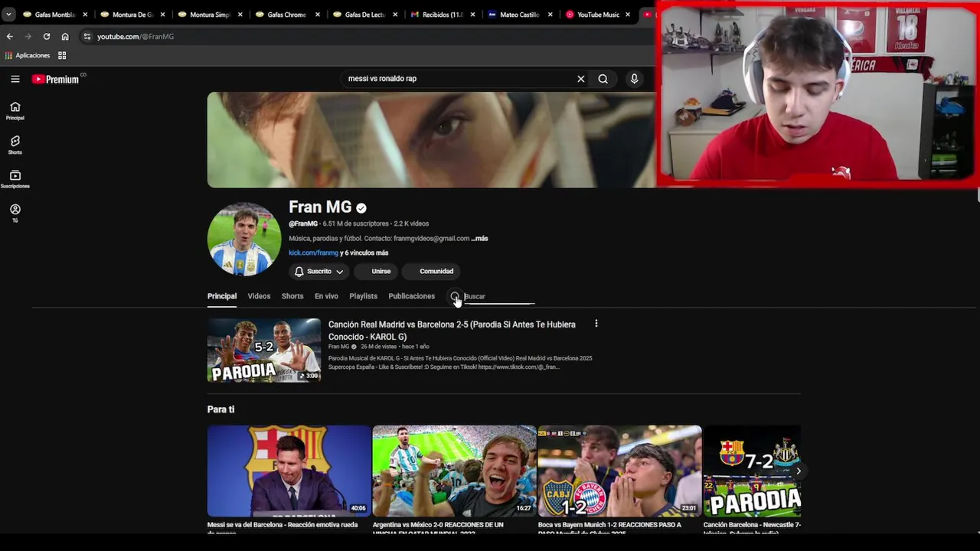980x551 pixels.
Task: Open the site information icon in address bar
Action: point(87,37)
